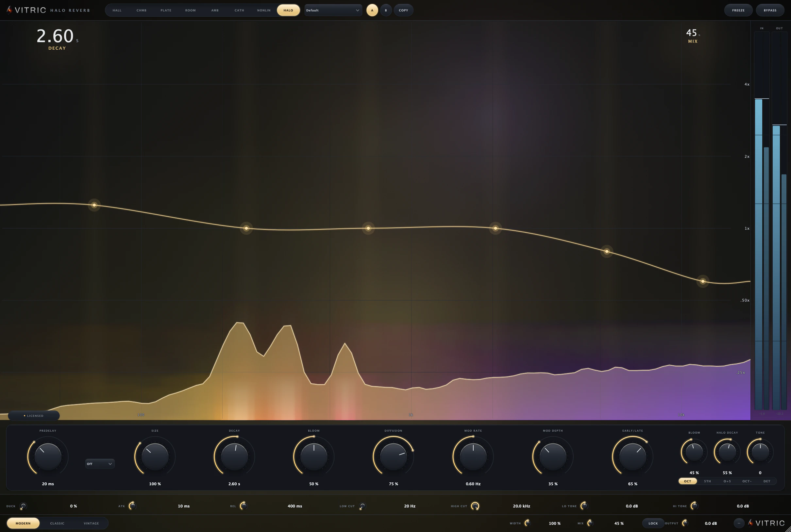Click the large 2.60 decay readout
Screen dimensions: 791x532
tap(57, 36)
